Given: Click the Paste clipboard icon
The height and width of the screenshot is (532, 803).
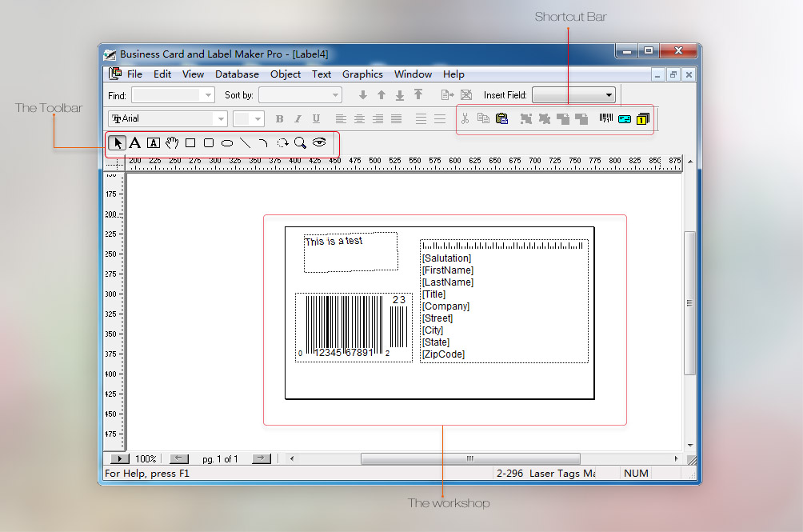Looking at the screenshot, I should tap(501, 118).
